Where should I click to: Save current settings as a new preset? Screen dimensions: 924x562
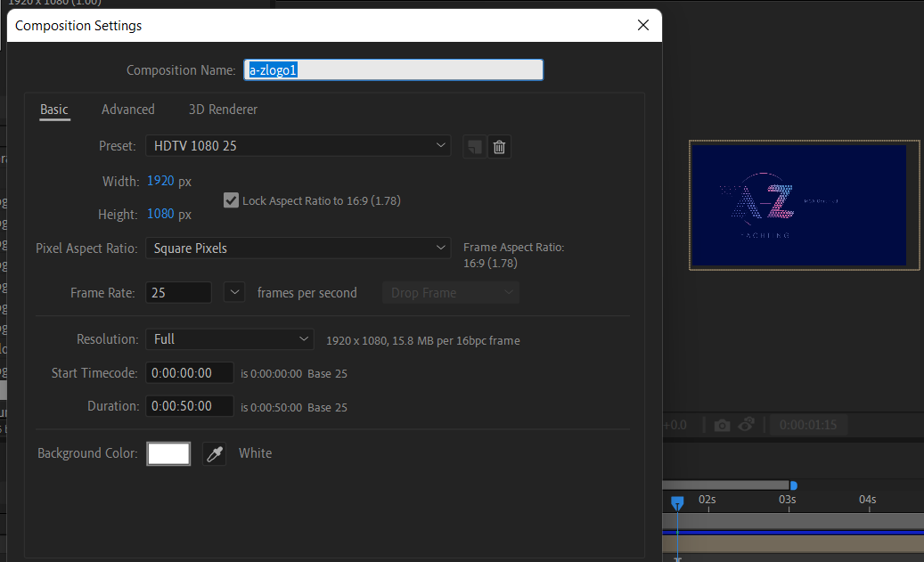(473, 146)
